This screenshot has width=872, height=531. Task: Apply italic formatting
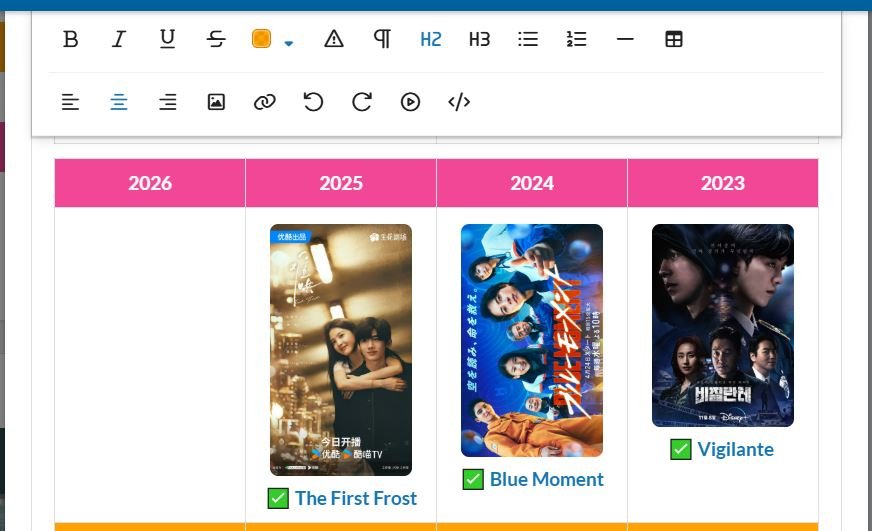(119, 39)
